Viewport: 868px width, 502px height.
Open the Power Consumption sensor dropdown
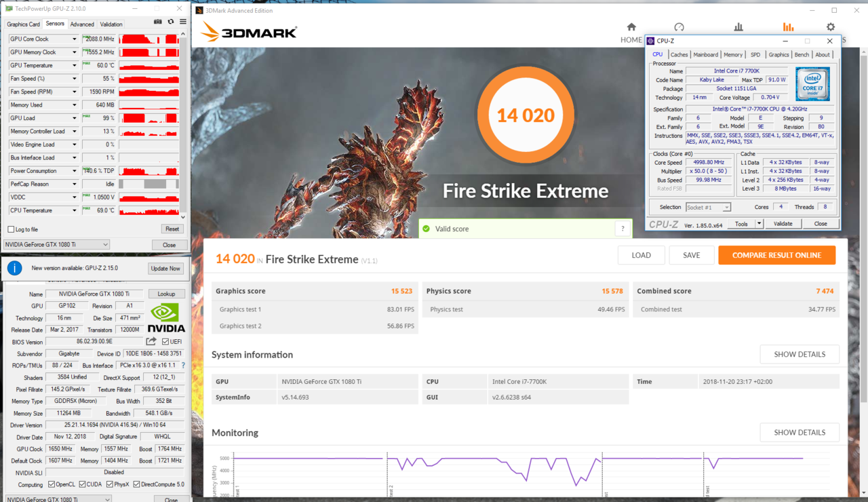point(75,171)
